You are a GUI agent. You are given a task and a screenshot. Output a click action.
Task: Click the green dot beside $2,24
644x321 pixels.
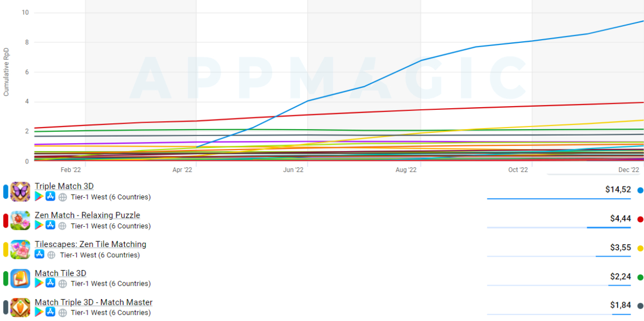click(640, 277)
